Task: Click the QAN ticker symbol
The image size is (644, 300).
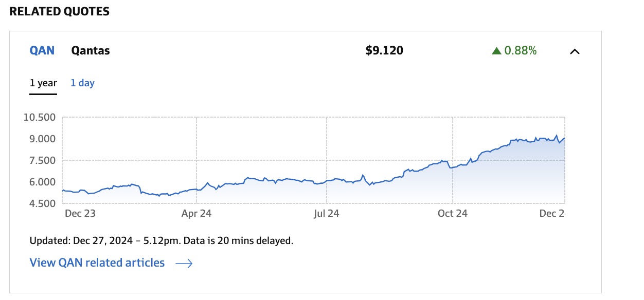Action: (x=42, y=51)
